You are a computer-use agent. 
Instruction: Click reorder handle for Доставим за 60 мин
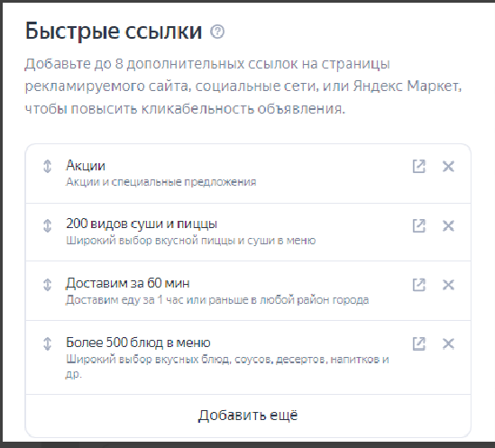[x=47, y=285]
